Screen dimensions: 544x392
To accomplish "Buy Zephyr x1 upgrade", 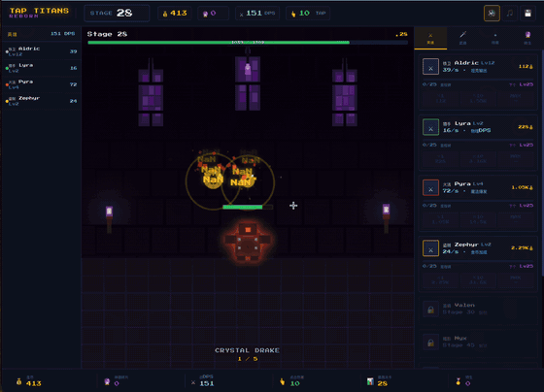I will (x=440, y=280).
